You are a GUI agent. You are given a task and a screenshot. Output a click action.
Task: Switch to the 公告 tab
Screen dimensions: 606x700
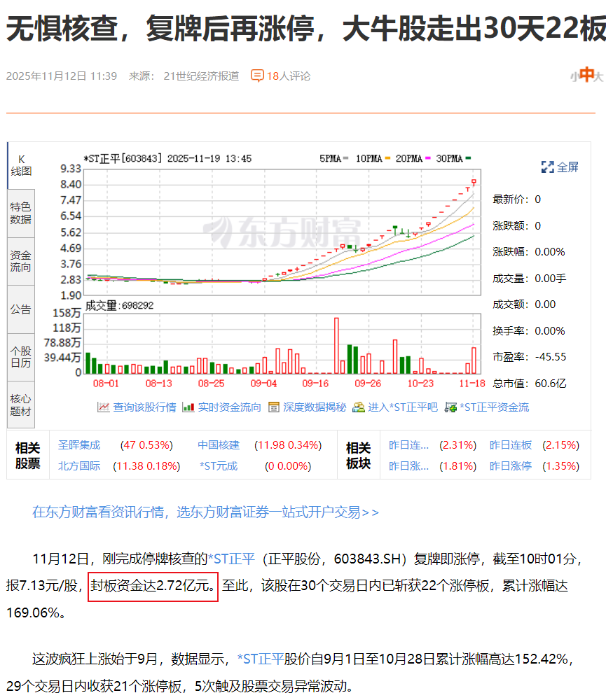coord(21,309)
